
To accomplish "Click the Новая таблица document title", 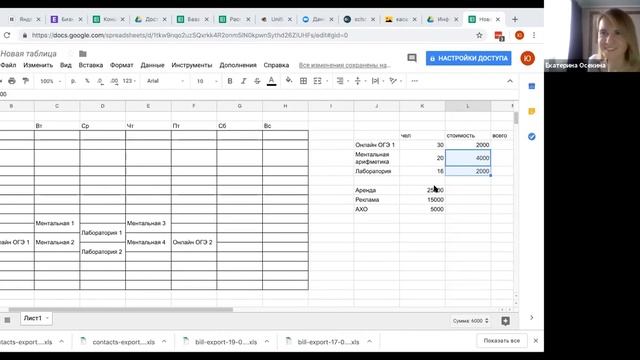I will 29,53.
